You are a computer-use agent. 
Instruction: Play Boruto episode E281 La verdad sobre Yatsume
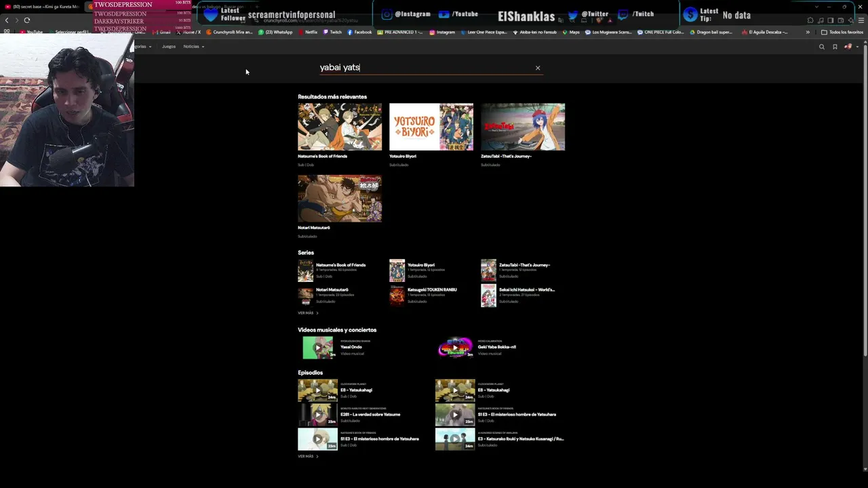pyautogui.click(x=317, y=414)
